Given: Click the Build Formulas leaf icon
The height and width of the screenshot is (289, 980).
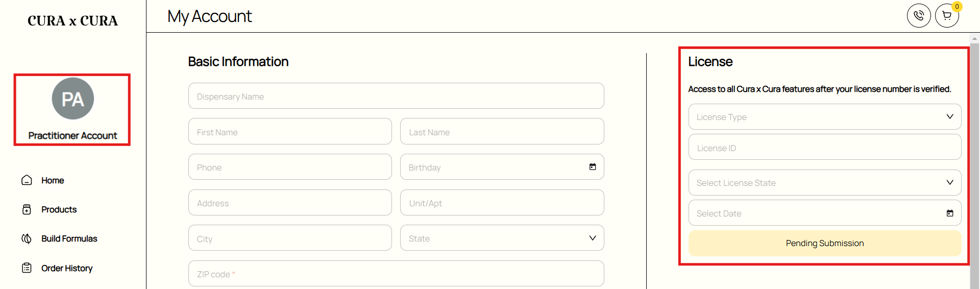Looking at the screenshot, I should pyautogui.click(x=27, y=238).
